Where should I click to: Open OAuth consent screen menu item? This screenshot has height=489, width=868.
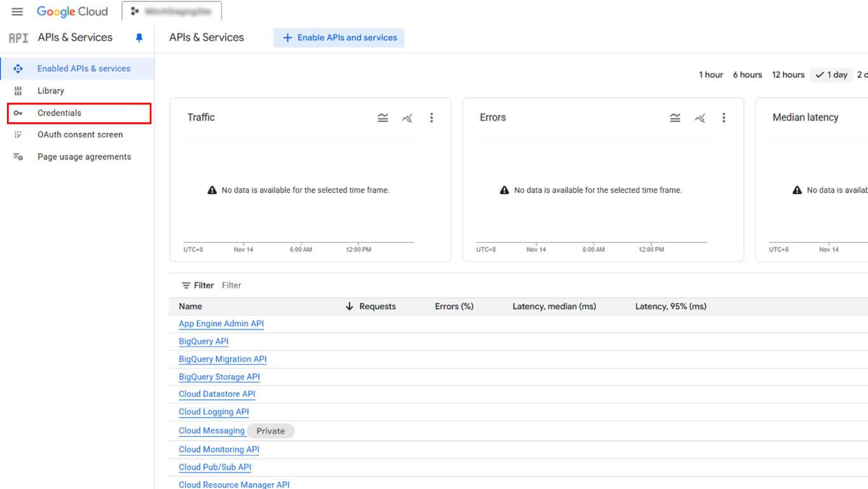pyautogui.click(x=80, y=135)
